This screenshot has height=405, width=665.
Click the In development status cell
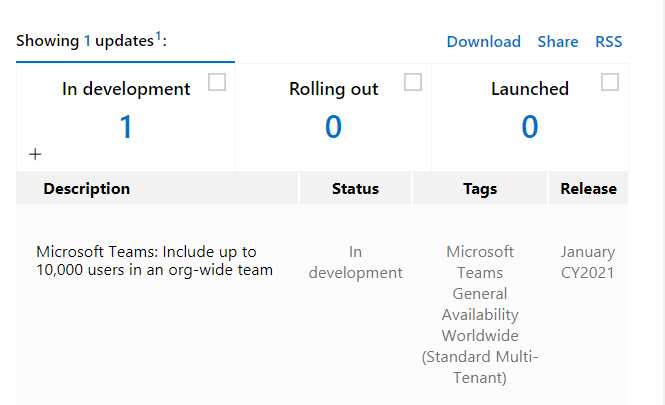coord(355,262)
